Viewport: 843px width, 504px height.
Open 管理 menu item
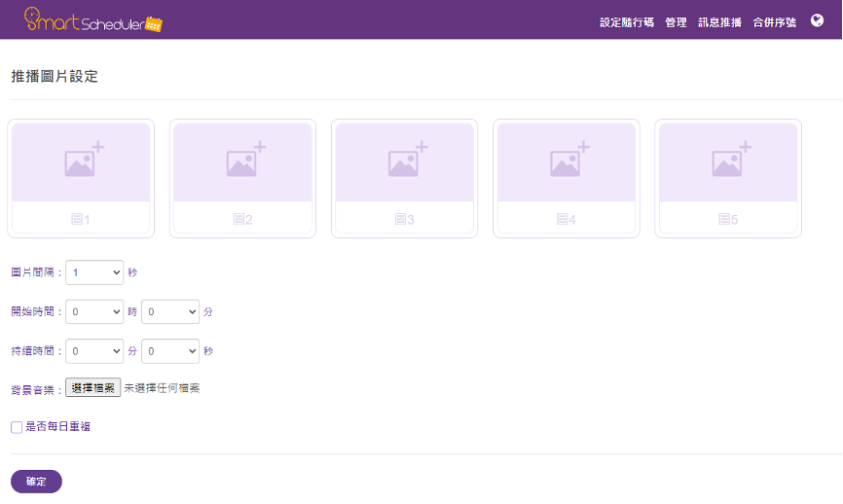click(676, 22)
